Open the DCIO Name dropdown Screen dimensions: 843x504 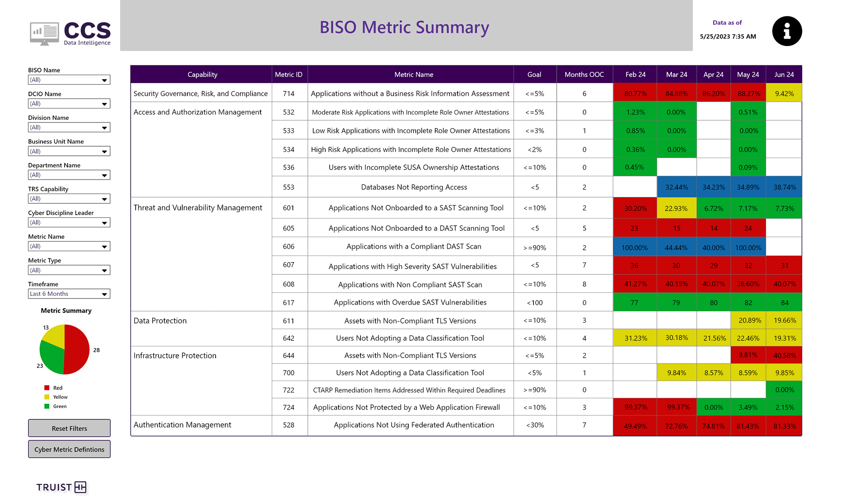tap(69, 104)
